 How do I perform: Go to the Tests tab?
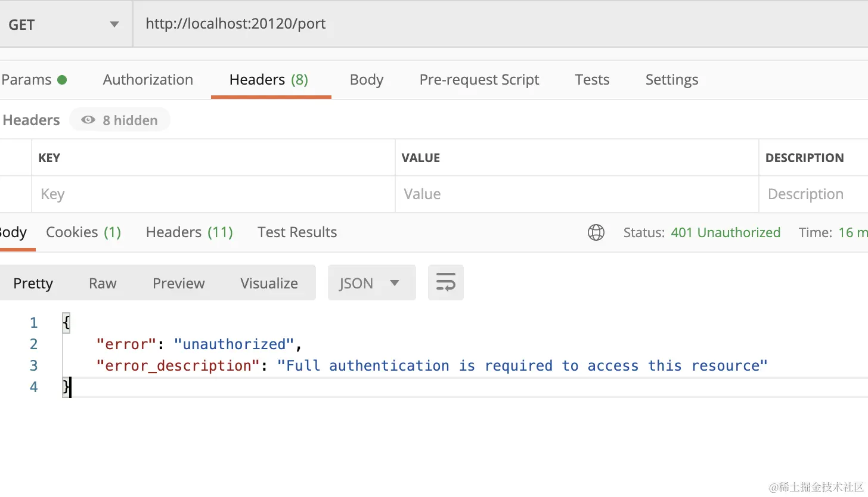coord(592,80)
